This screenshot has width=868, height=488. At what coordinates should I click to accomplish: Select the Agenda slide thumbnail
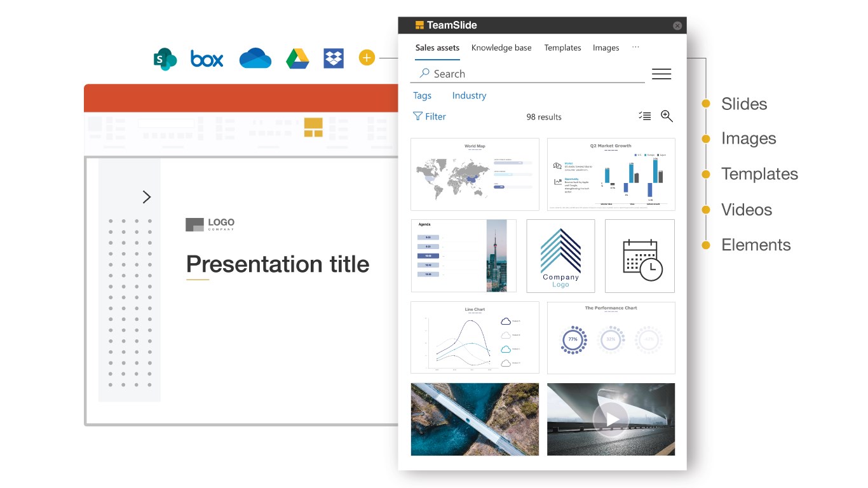tap(463, 256)
